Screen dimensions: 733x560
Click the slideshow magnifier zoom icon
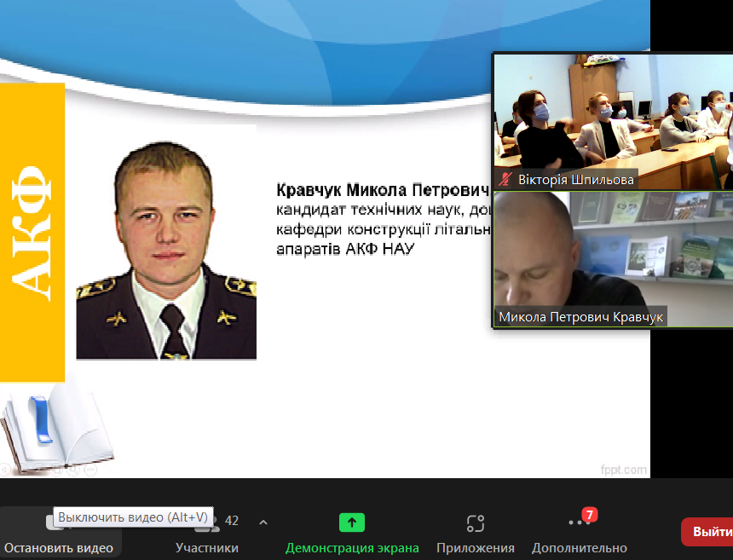point(75,469)
